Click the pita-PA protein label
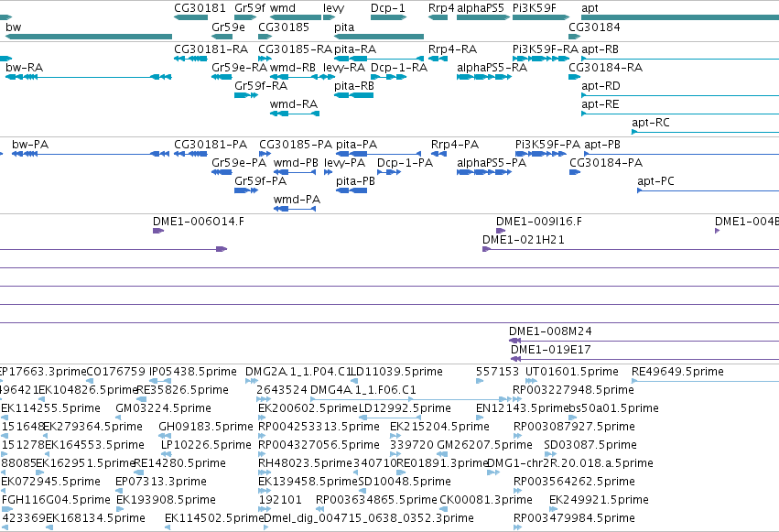779x532 pixels. tap(356, 144)
